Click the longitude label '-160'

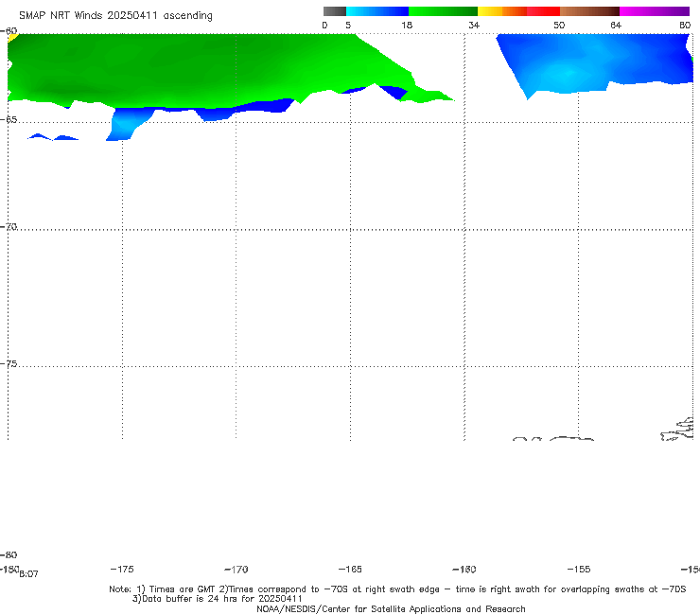tap(464, 570)
